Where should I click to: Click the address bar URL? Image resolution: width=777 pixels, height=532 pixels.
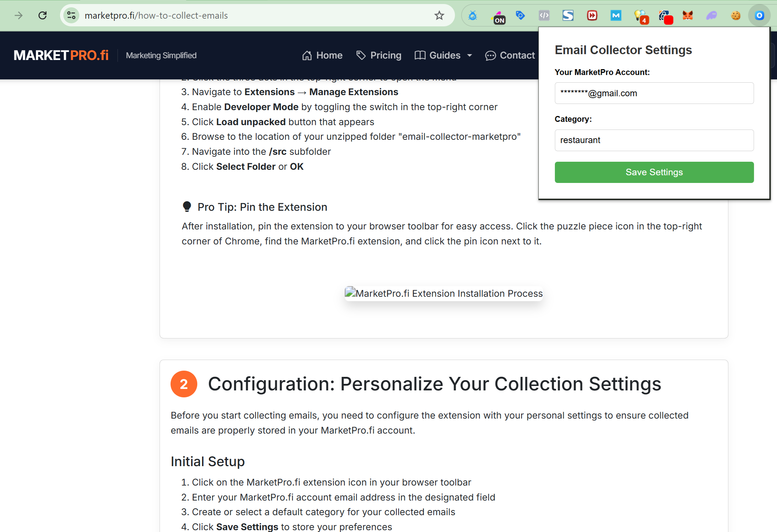tap(156, 15)
